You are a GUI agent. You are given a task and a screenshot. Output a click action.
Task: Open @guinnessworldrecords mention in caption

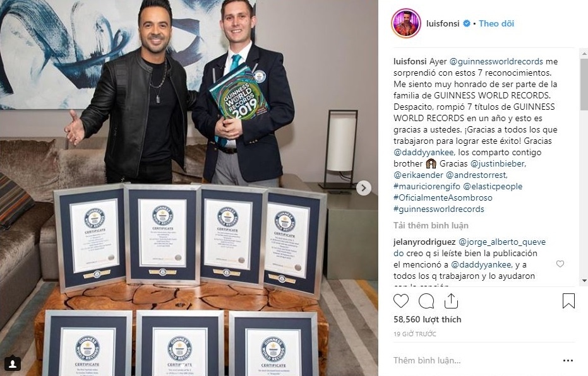click(496, 61)
